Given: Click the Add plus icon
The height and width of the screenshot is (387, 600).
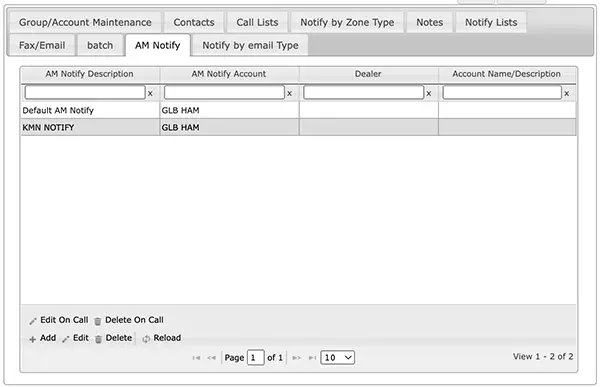Looking at the screenshot, I should [33, 339].
